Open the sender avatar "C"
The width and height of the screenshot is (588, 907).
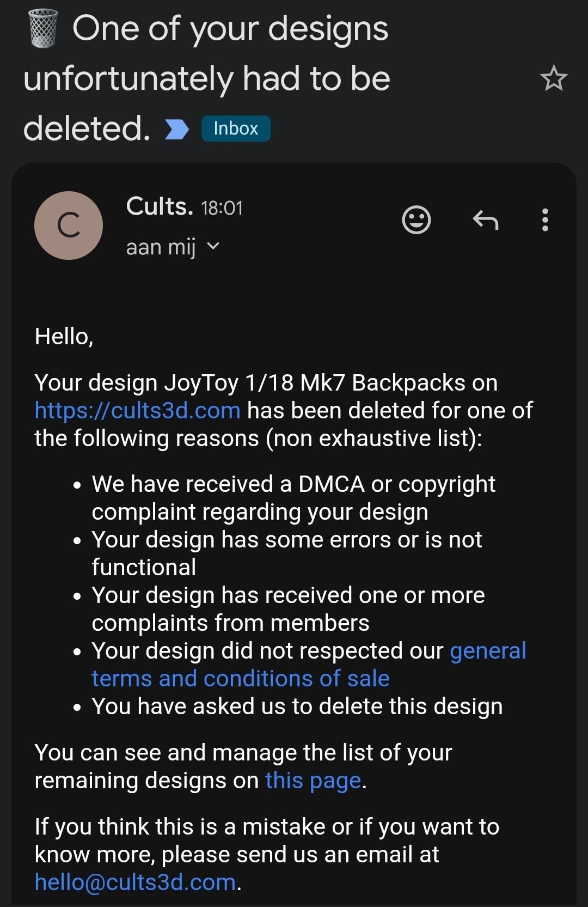[x=69, y=225]
